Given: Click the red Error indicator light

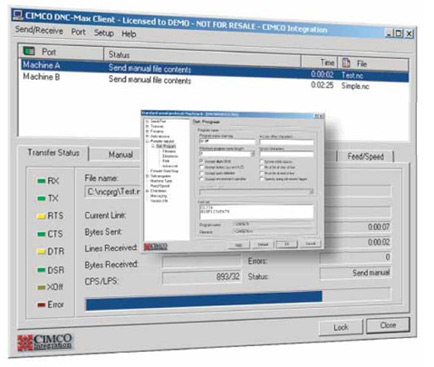Looking at the screenshot, I should (x=41, y=305).
